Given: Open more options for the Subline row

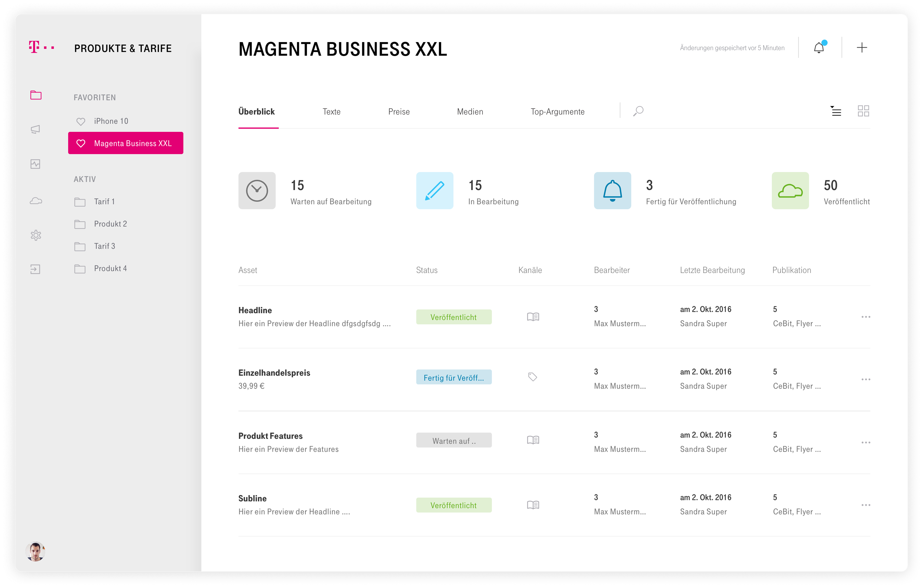Looking at the screenshot, I should pos(866,505).
